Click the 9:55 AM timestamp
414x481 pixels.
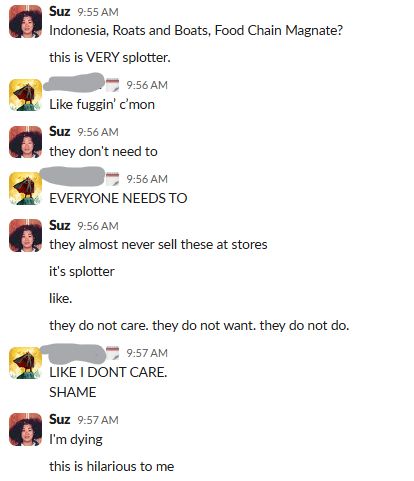pyautogui.click(x=98, y=12)
